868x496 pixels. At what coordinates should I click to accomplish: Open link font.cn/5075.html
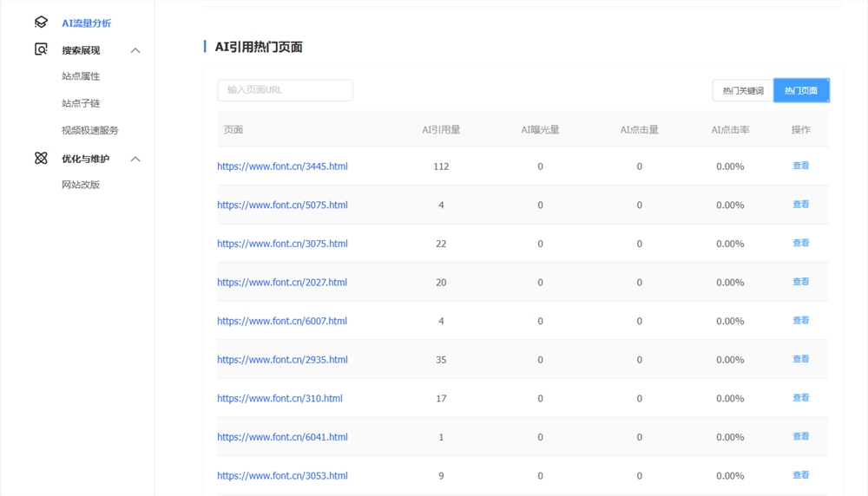coord(282,206)
